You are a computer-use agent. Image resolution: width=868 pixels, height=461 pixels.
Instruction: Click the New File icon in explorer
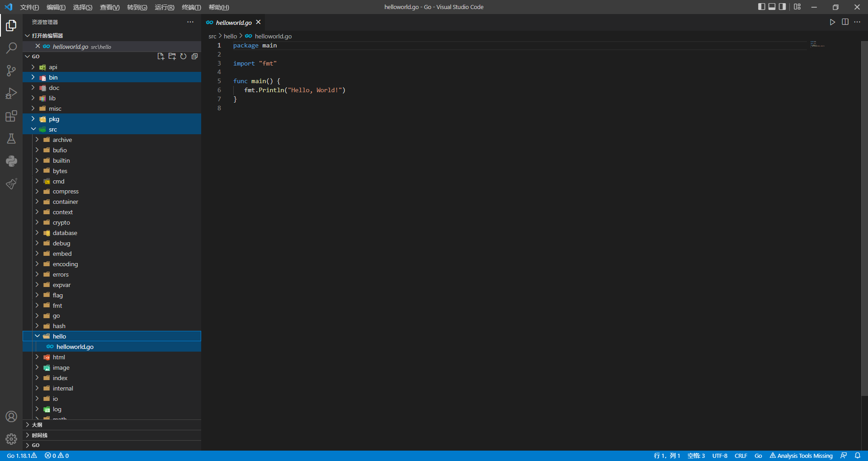point(160,56)
